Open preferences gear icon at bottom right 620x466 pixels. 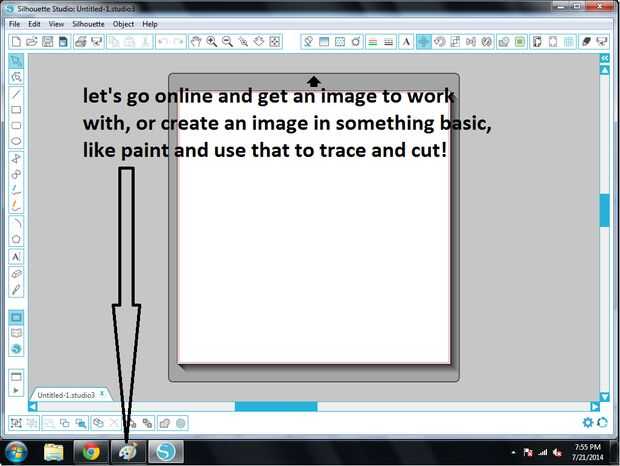(588, 423)
